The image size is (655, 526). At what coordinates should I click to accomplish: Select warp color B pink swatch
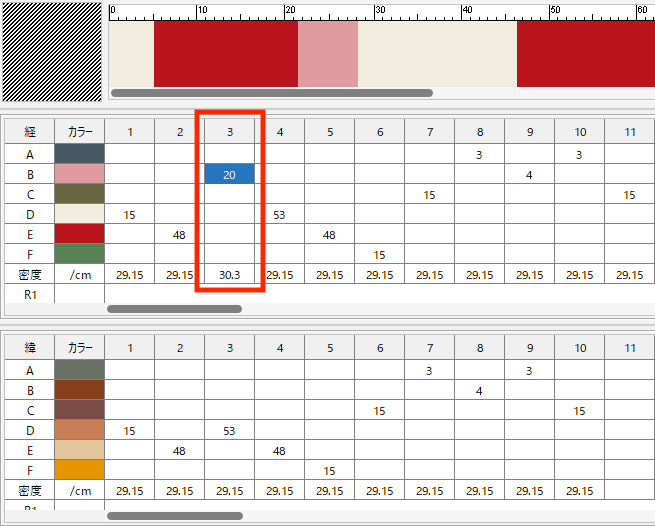coord(79,174)
